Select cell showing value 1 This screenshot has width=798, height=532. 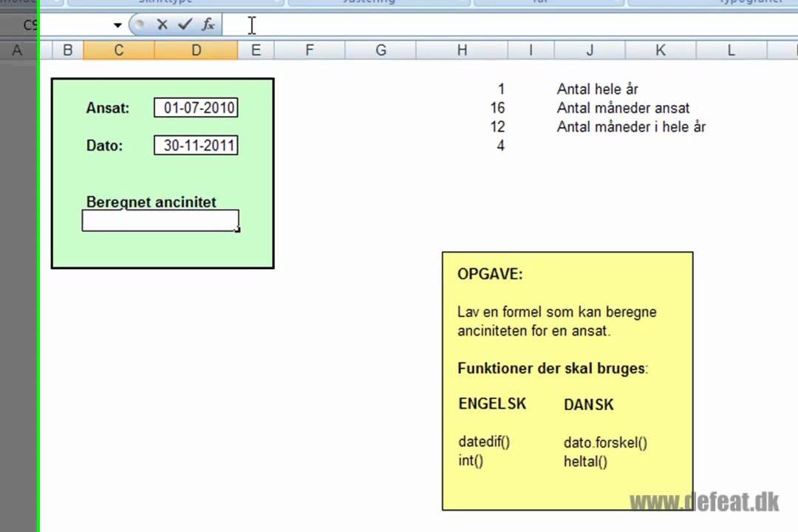click(462, 89)
